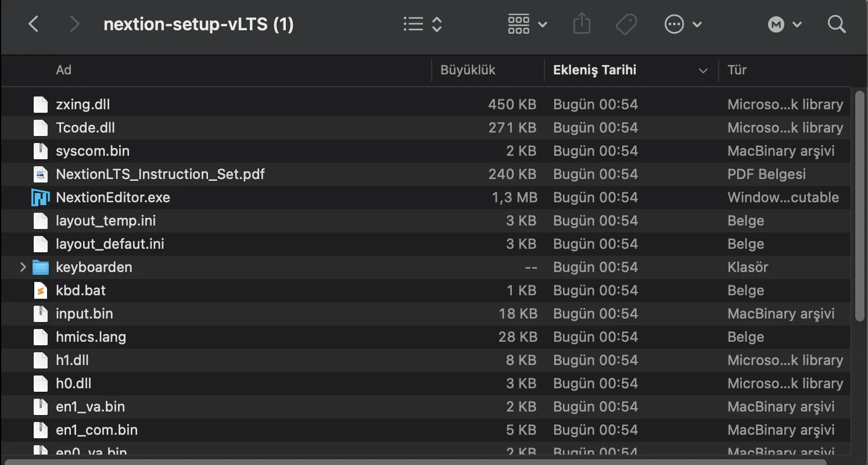Open the ellipsis action menu
The height and width of the screenshot is (465, 868).
coord(683,24)
